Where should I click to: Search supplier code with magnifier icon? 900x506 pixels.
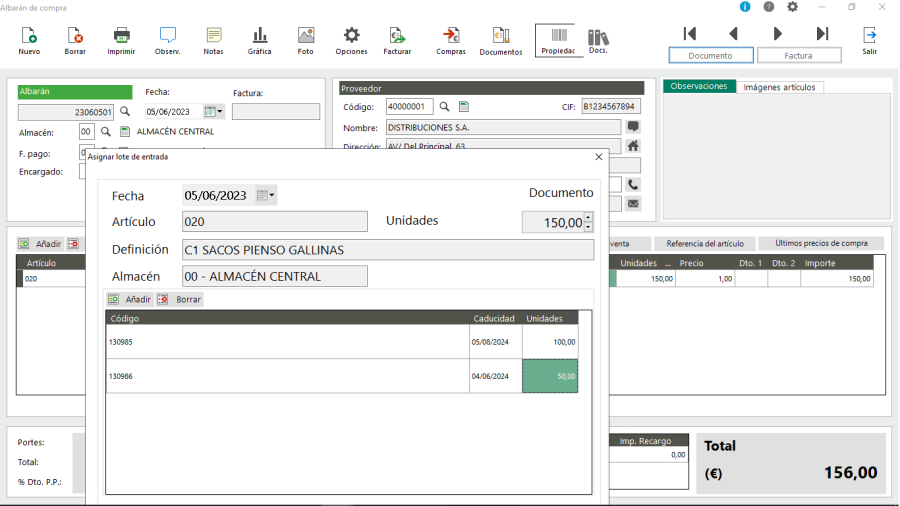click(445, 107)
